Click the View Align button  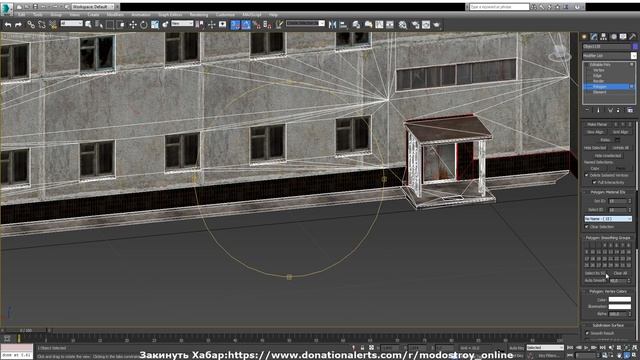(595, 132)
